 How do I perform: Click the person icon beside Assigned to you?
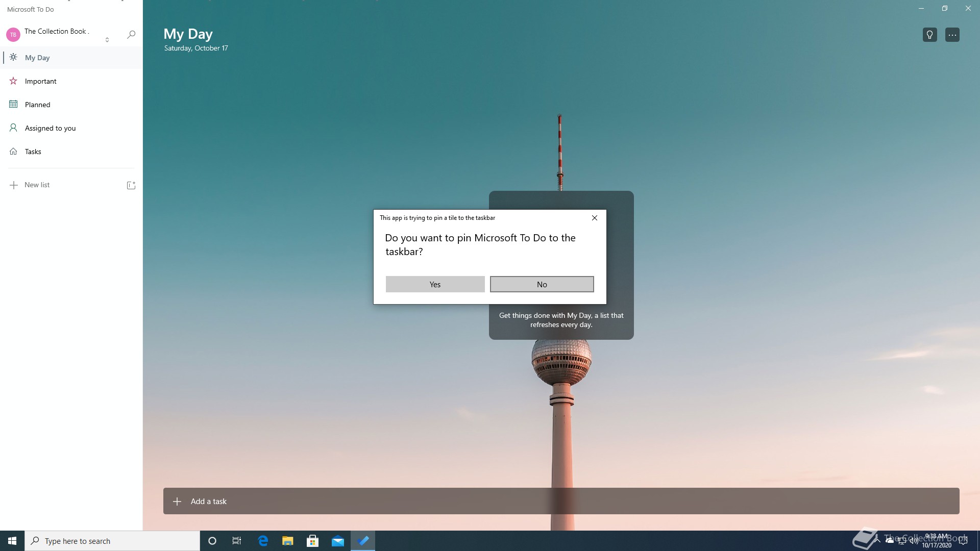(13, 128)
